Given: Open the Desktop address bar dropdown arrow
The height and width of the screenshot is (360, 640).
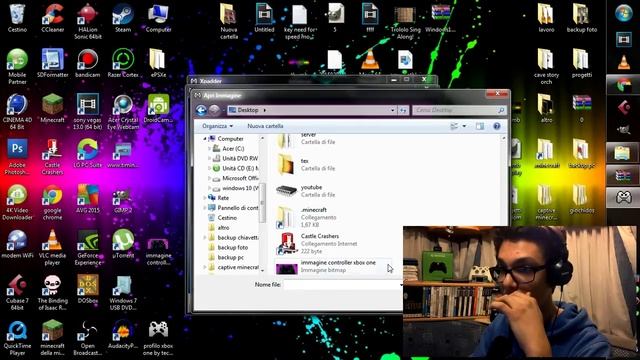Looking at the screenshot, I should tap(393, 110).
